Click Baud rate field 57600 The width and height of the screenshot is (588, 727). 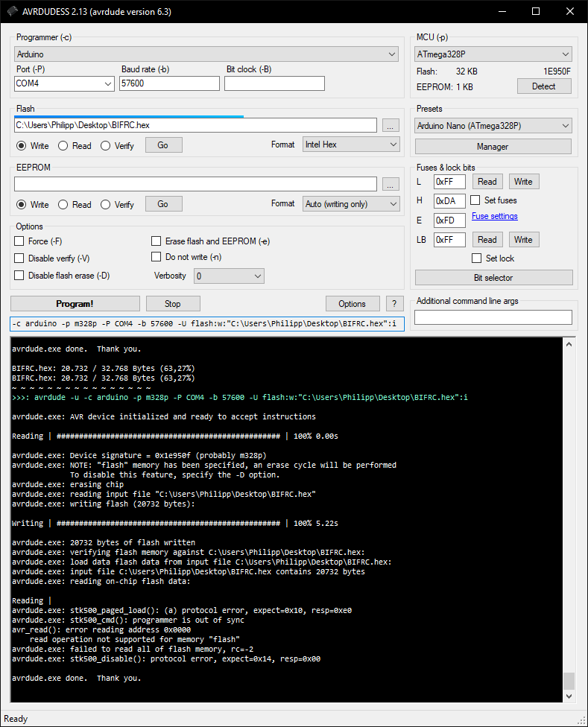point(169,83)
